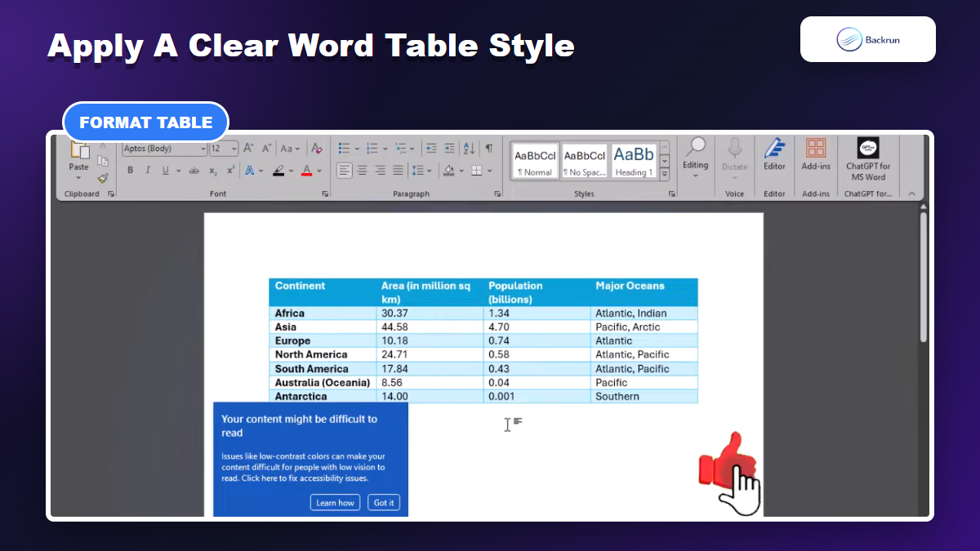980x551 pixels.
Task: Apply the No Spacing style
Action: (x=584, y=161)
